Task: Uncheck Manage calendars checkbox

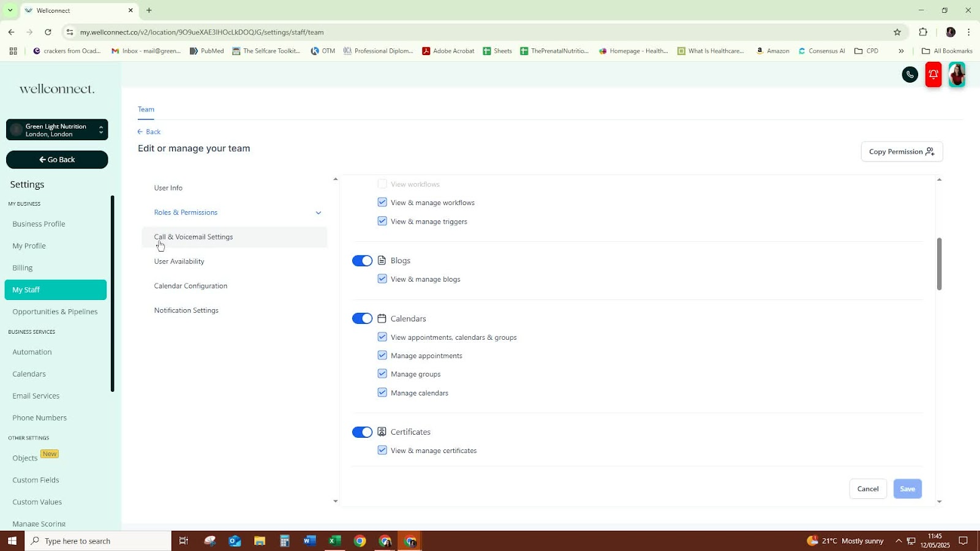Action: [x=382, y=392]
